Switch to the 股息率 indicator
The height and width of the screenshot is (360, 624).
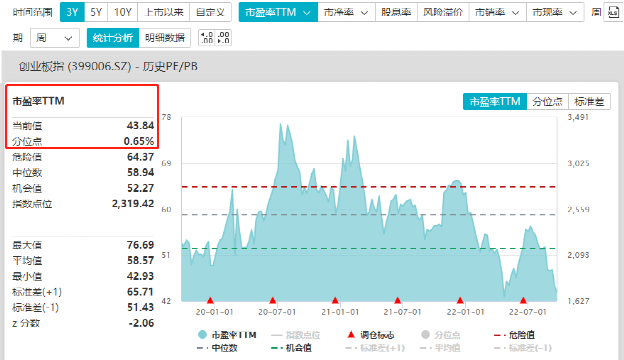tap(396, 12)
